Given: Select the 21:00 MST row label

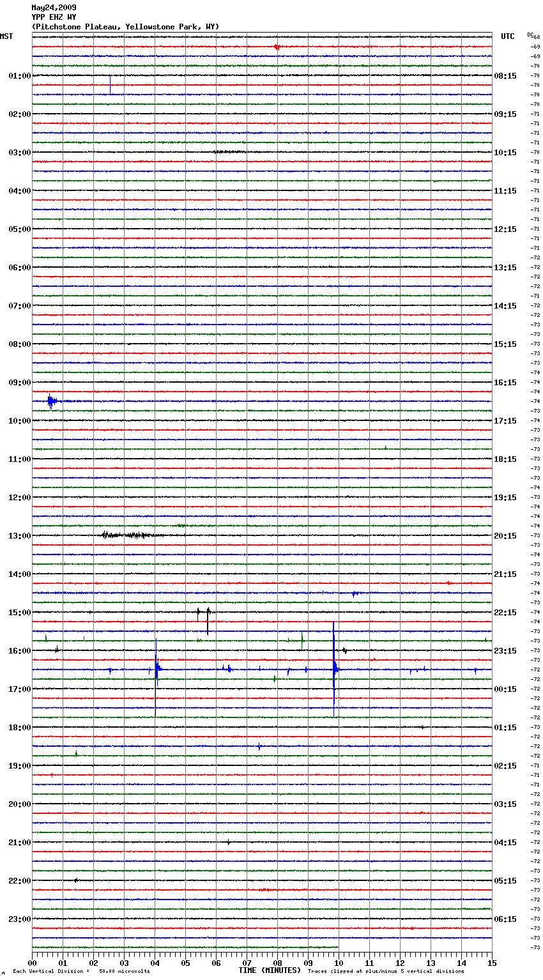Looking at the screenshot, I should point(20,843).
